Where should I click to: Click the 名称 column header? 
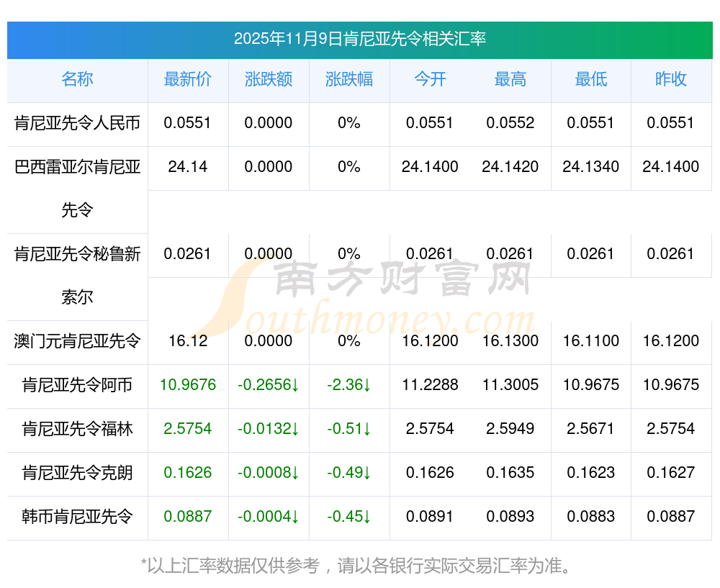click(77, 80)
